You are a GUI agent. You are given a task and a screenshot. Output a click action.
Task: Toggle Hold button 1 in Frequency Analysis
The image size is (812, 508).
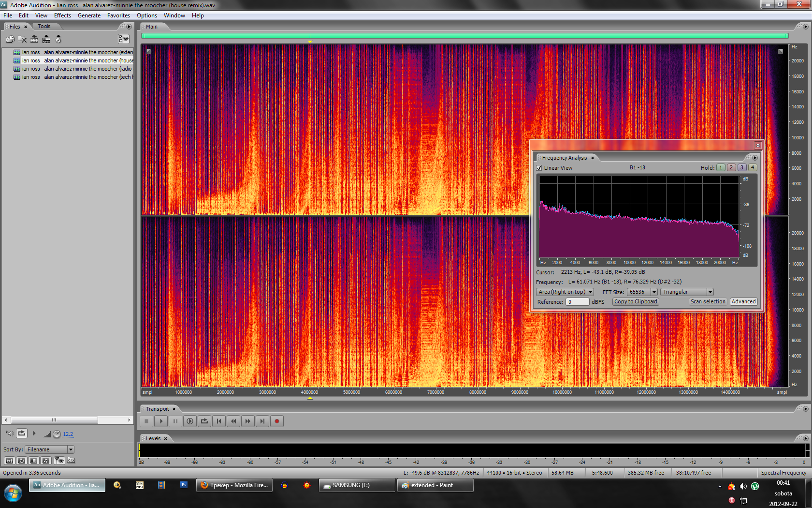[x=721, y=167]
